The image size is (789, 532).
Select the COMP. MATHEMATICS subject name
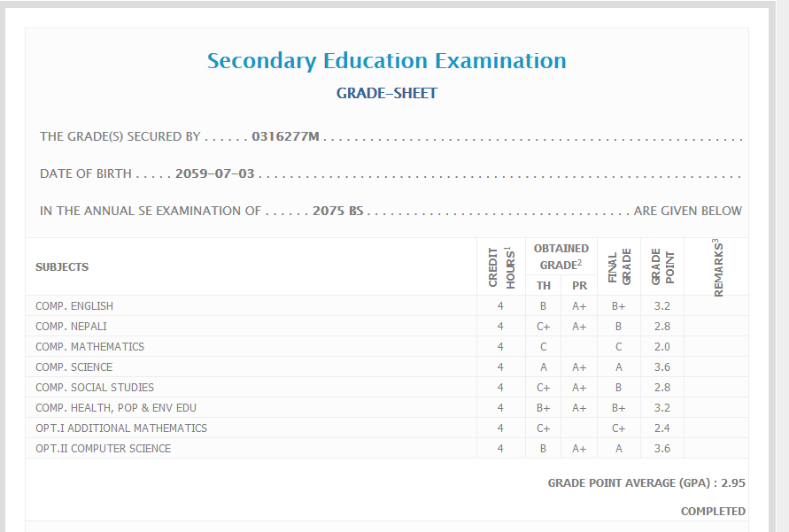click(89, 347)
